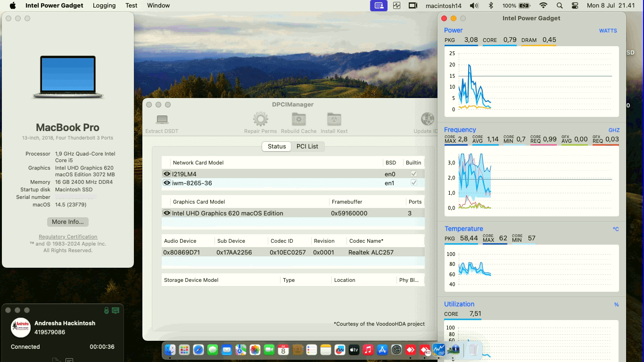Open the Install Kext tool
644x362 pixels.
[x=334, y=120]
